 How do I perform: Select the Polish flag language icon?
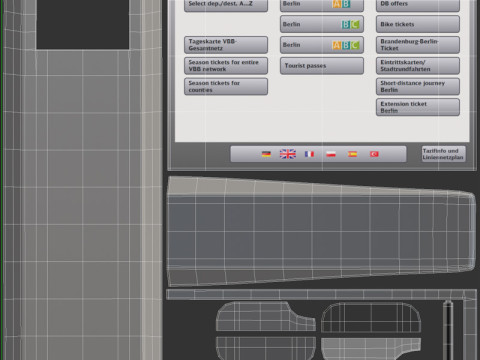click(x=331, y=154)
